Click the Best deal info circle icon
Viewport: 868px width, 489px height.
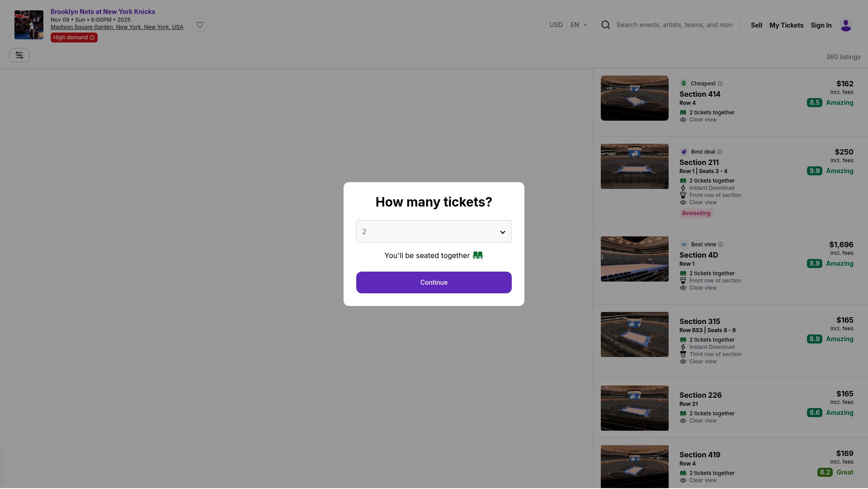click(720, 152)
